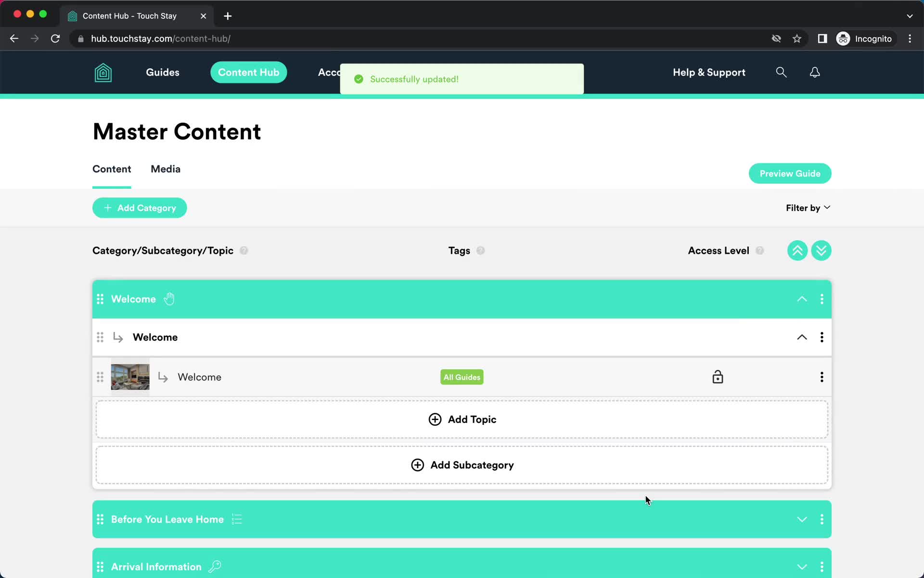The image size is (924, 578).
Task: Click the lock/access level icon on Welcome topic
Action: point(718,377)
